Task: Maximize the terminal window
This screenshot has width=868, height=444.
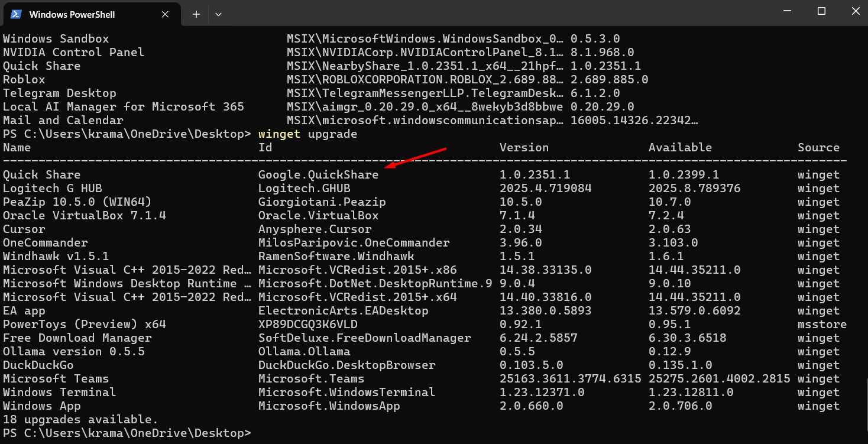Action: click(821, 11)
